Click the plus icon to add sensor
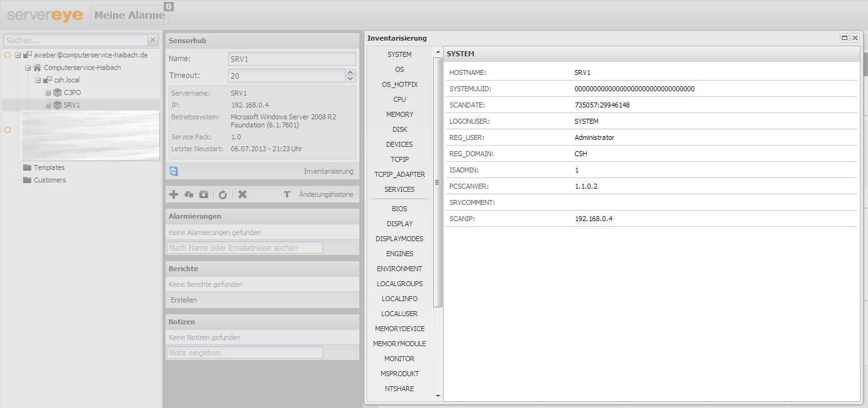868x408 pixels. (x=174, y=195)
